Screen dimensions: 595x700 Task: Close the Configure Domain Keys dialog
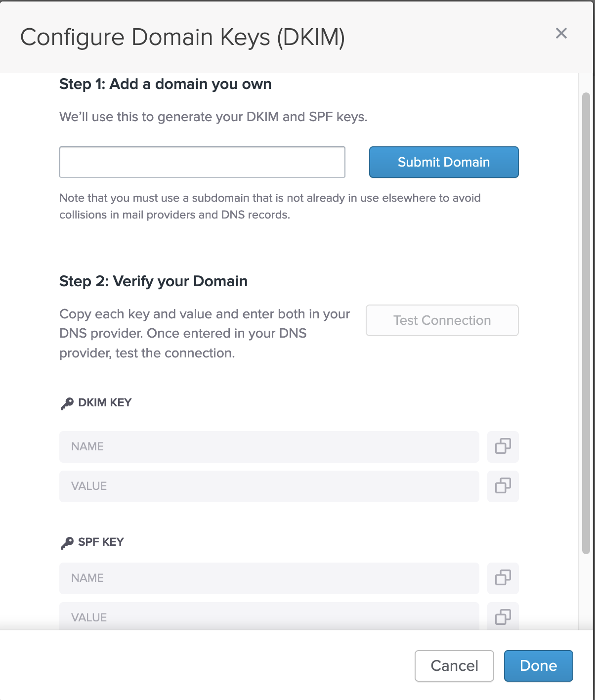tap(561, 34)
